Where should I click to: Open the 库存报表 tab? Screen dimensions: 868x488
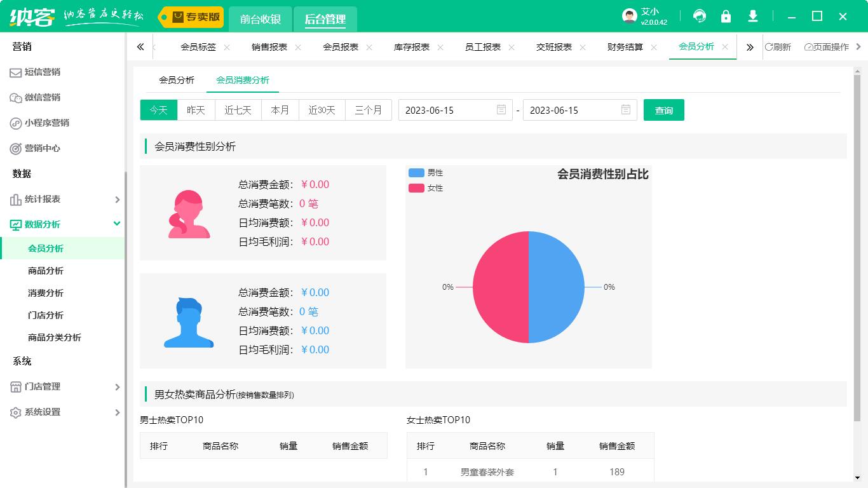[413, 46]
